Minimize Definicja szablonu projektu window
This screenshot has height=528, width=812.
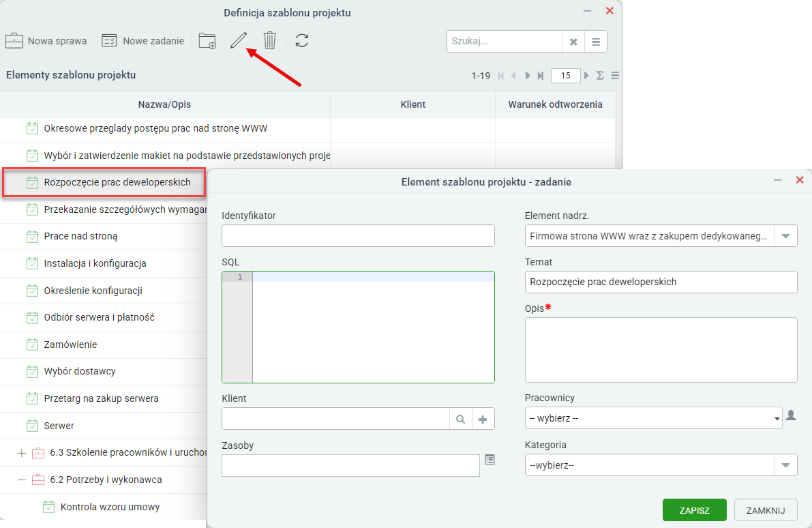(587, 11)
